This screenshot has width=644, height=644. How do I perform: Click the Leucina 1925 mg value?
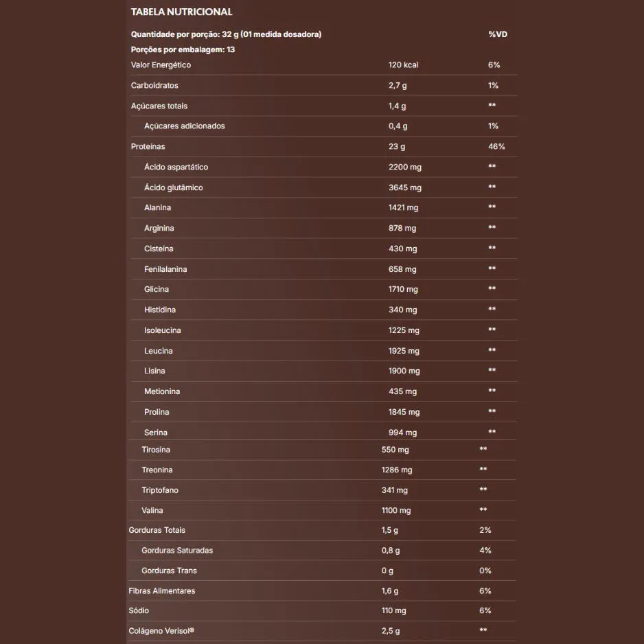click(404, 351)
